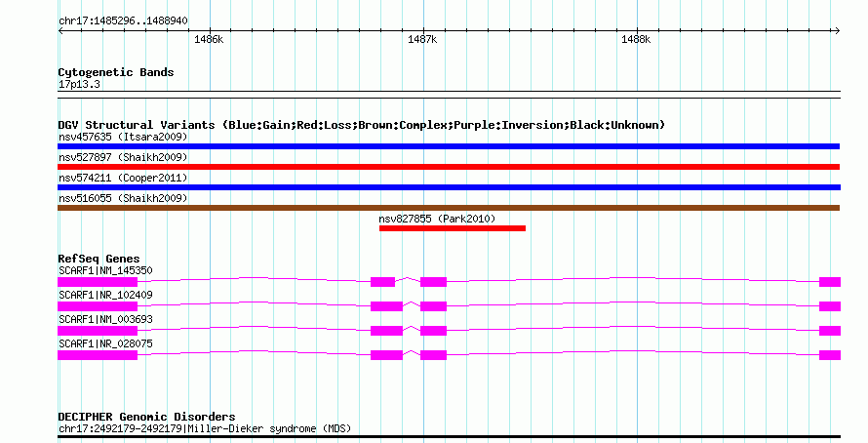Select the Cytogenetic Bands track title

[116, 72]
